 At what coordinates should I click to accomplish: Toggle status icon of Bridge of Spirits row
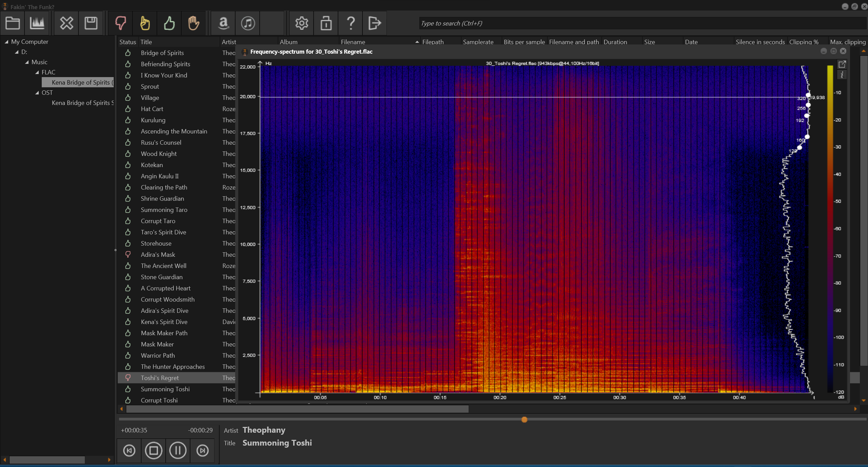pos(128,53)
